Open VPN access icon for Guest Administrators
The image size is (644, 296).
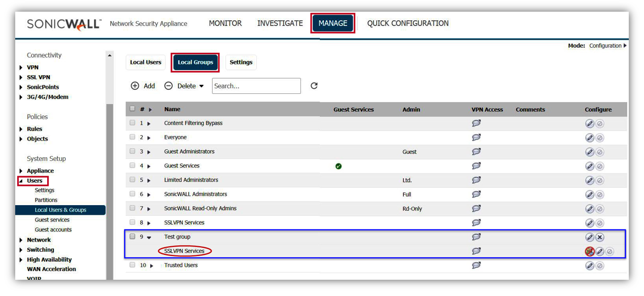coord(476,151)
